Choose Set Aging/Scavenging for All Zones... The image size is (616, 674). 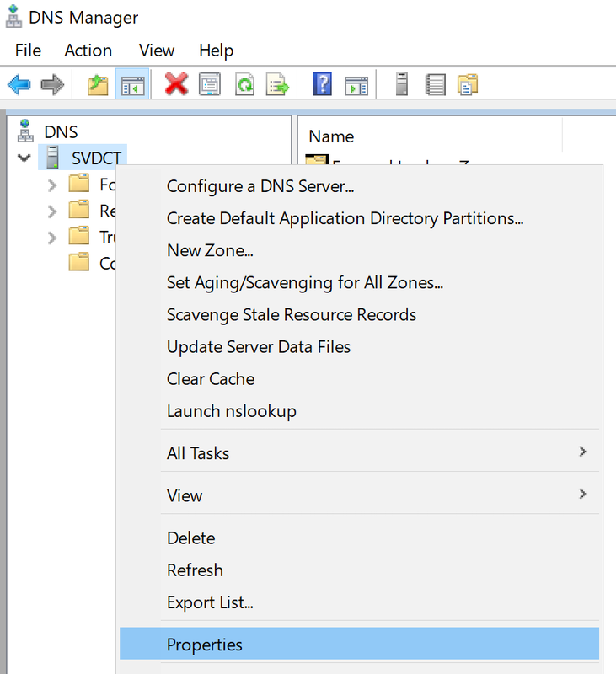click(359, 283)
